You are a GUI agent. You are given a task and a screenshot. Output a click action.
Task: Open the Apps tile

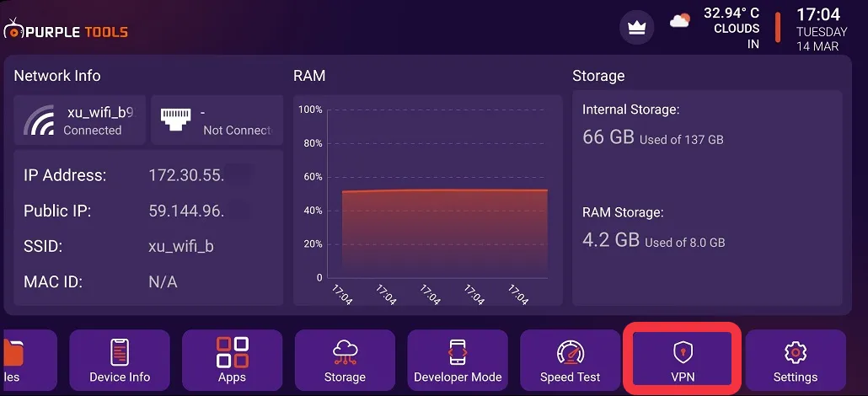pos(232,361)
